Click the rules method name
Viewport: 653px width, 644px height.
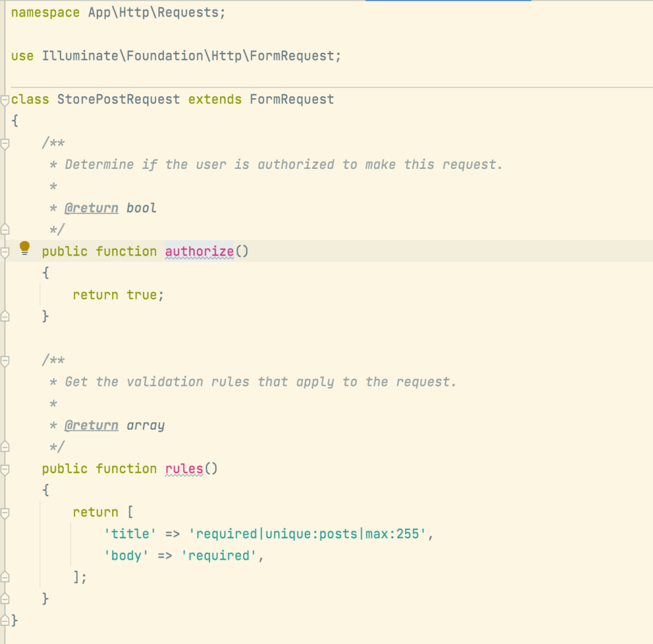point(184,469)
